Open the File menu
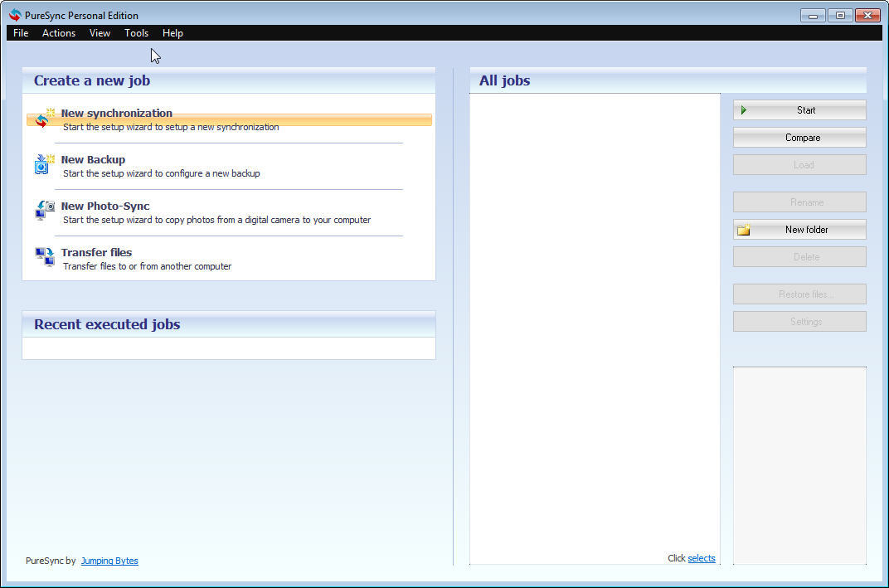 21,33
